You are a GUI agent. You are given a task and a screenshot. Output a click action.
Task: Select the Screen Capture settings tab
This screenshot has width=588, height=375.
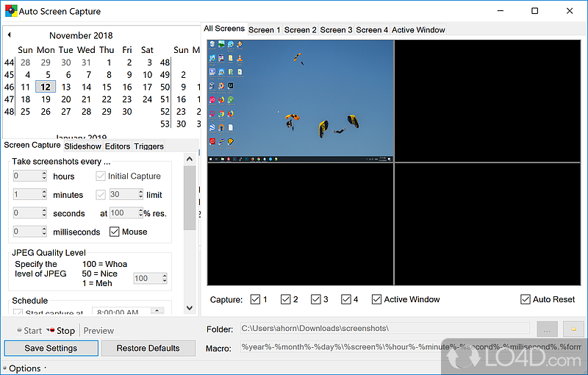(x=32, y=145)
